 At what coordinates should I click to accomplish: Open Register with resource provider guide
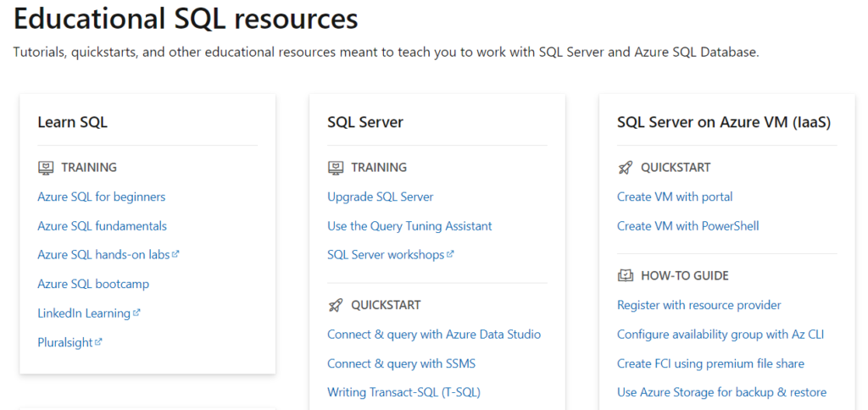tap(699, 305)
